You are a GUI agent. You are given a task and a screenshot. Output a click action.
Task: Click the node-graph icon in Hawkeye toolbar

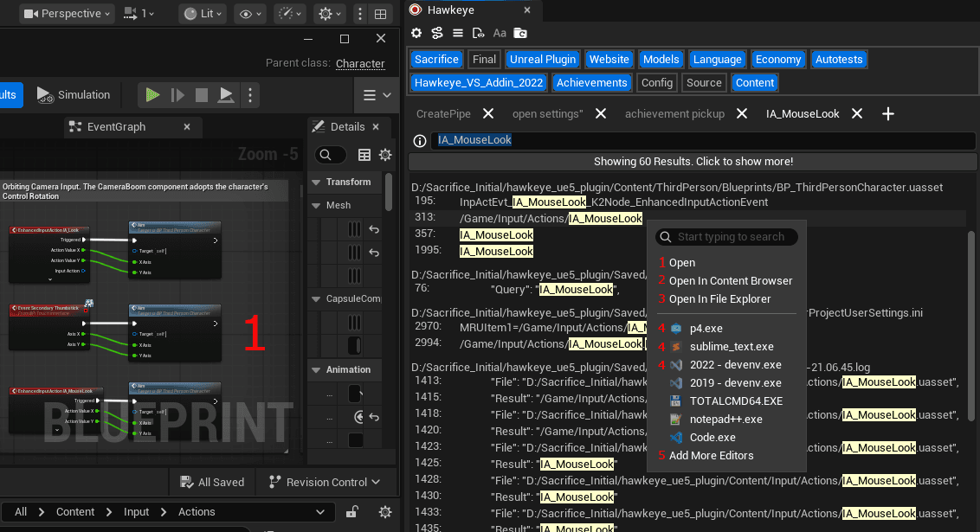pos(437,33)
